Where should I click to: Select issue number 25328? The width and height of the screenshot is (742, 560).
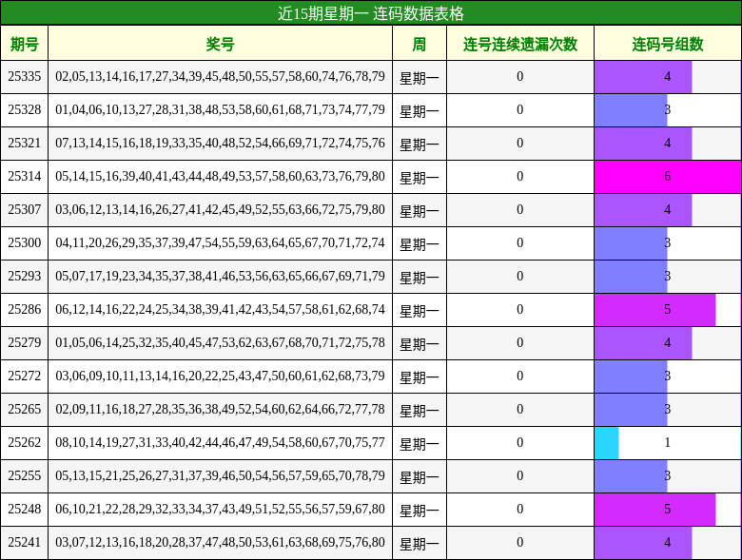pos(25,109)
